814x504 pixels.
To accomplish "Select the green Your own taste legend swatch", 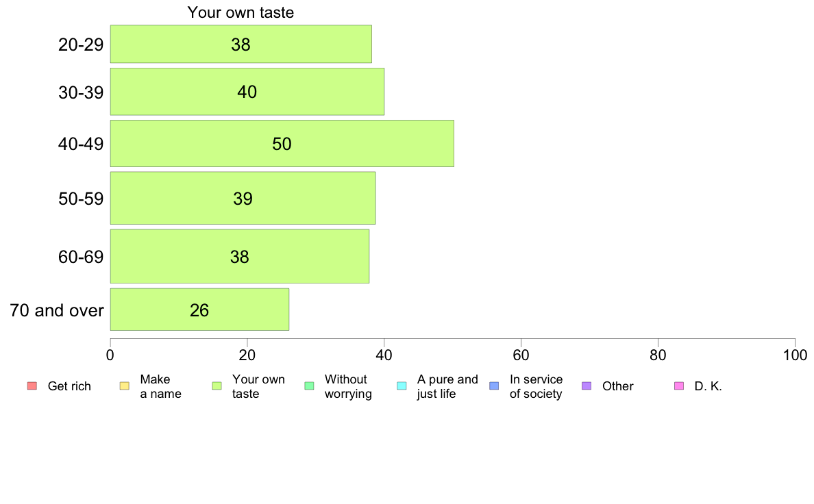I will [217, 386].
